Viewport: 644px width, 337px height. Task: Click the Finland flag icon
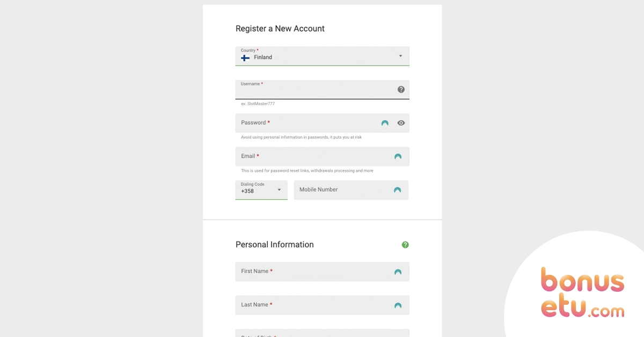(245, 58)
